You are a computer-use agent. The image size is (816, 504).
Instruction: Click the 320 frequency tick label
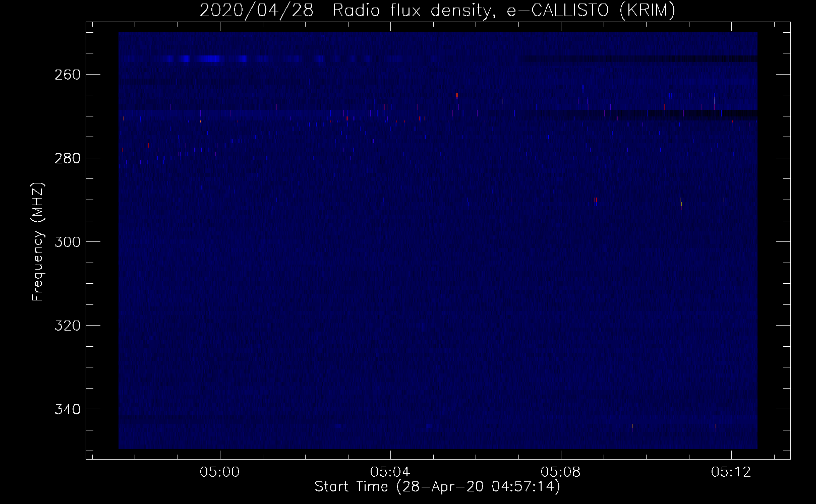67,326
